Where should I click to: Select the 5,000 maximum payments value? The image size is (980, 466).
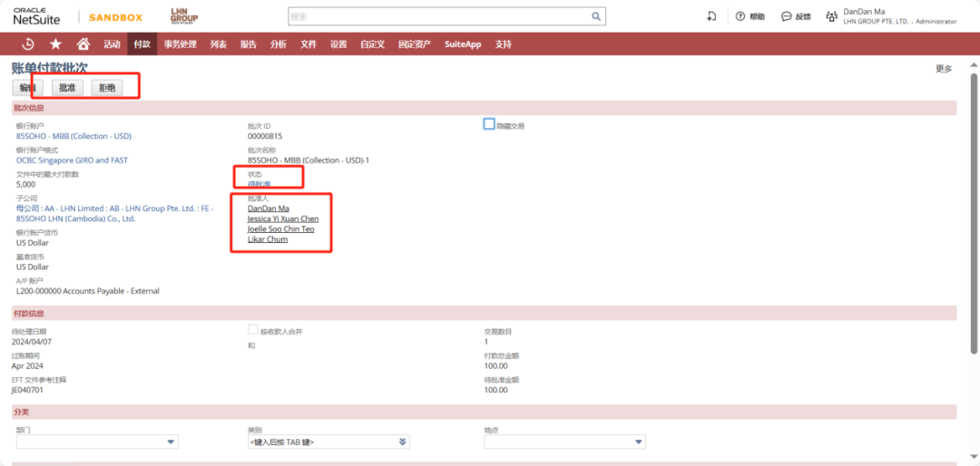(x=25, y=184)
